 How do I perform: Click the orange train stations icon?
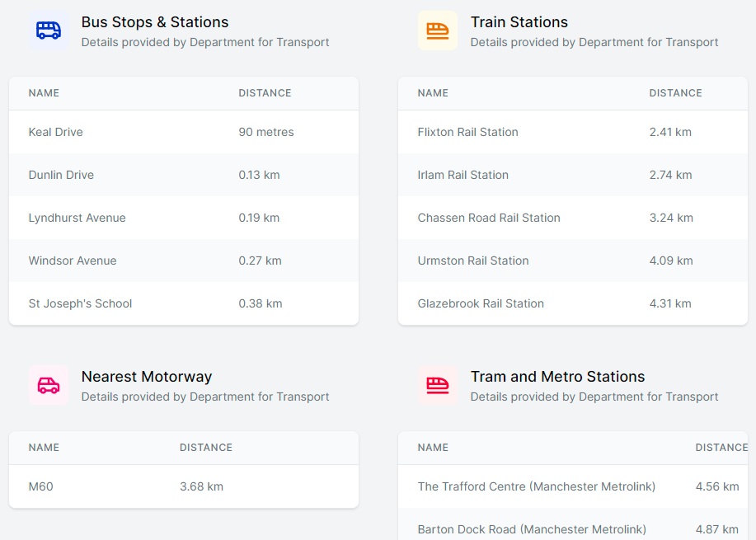438,31
